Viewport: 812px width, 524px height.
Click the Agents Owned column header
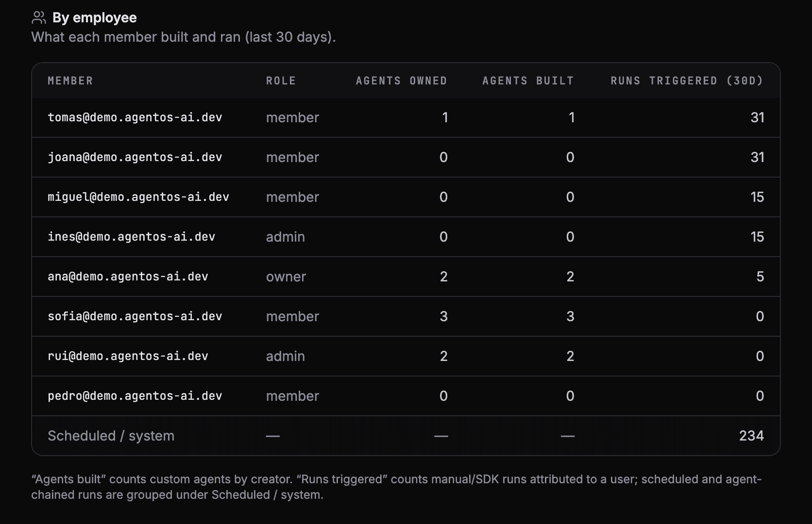click(401, 81)
